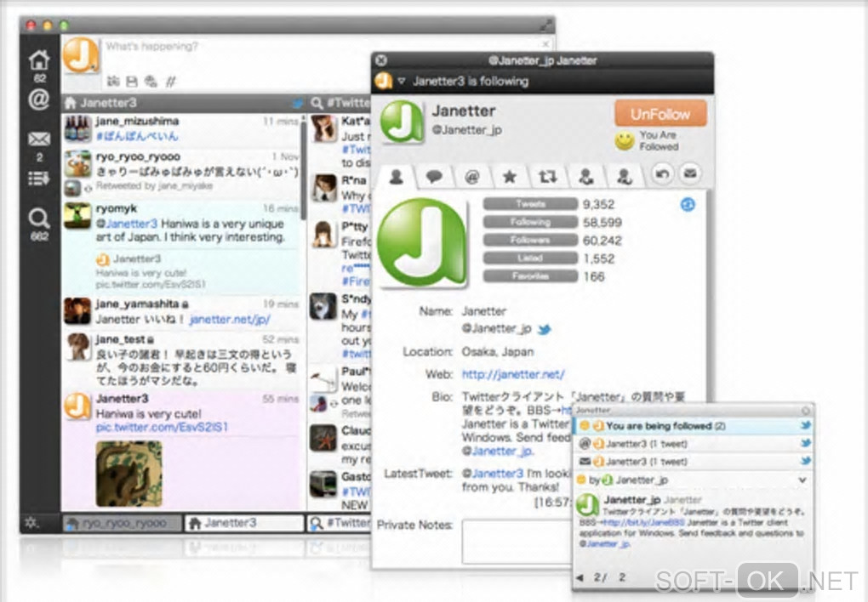Switch to the Janetter3 bottom tab

click(244, 523)
